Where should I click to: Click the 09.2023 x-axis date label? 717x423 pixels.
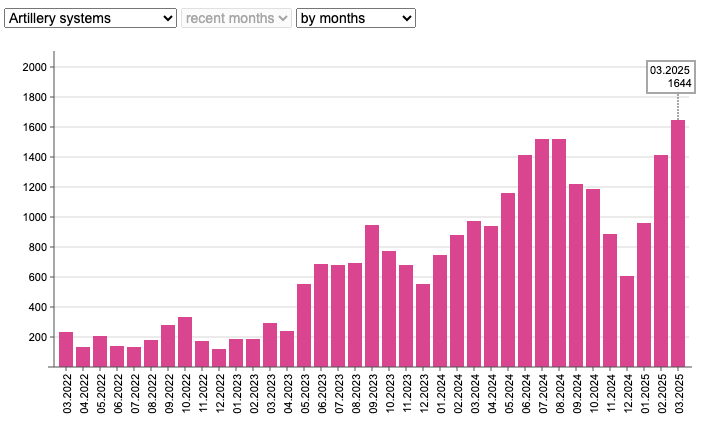tap(373, 394)
